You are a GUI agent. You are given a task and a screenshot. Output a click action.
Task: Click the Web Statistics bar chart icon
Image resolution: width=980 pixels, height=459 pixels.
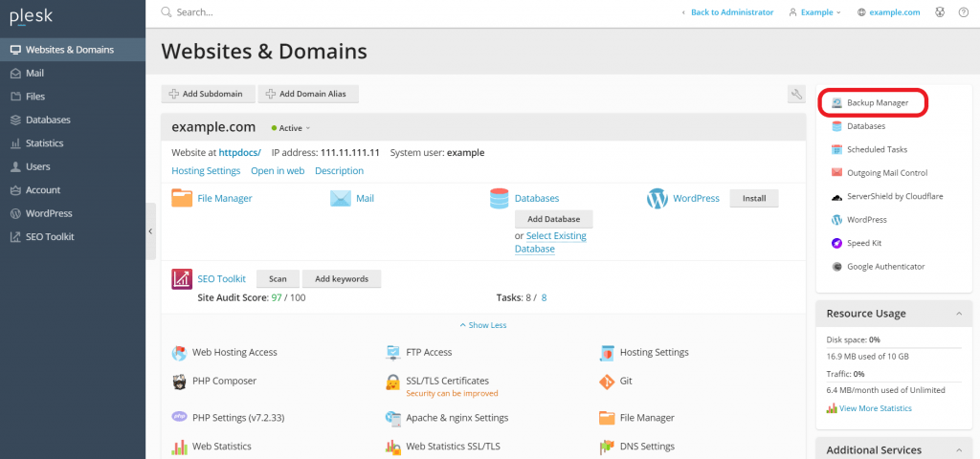point(179,448)
